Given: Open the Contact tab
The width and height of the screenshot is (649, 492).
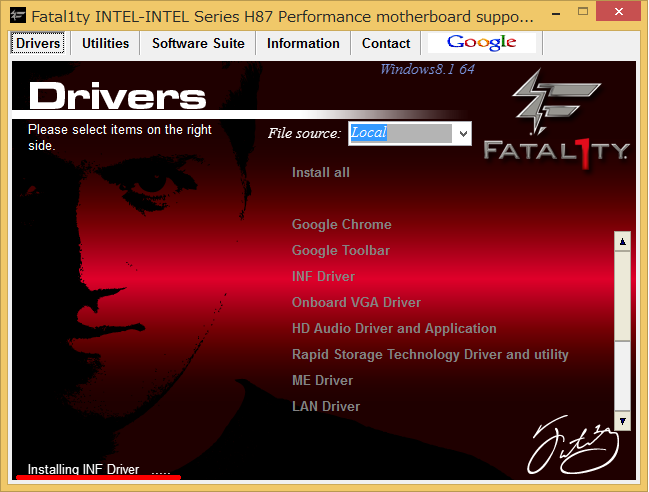Looking at the screenshot, I should coord(386,43).
